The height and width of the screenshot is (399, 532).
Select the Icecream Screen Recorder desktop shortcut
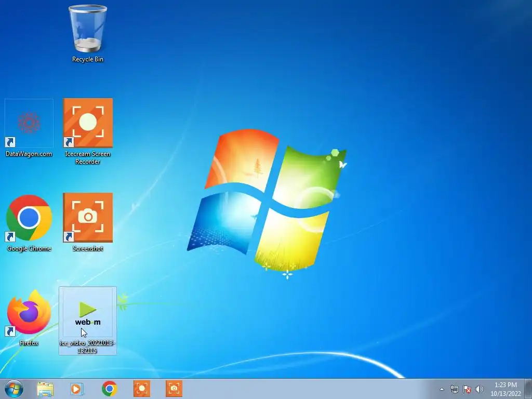coord(87,131)
